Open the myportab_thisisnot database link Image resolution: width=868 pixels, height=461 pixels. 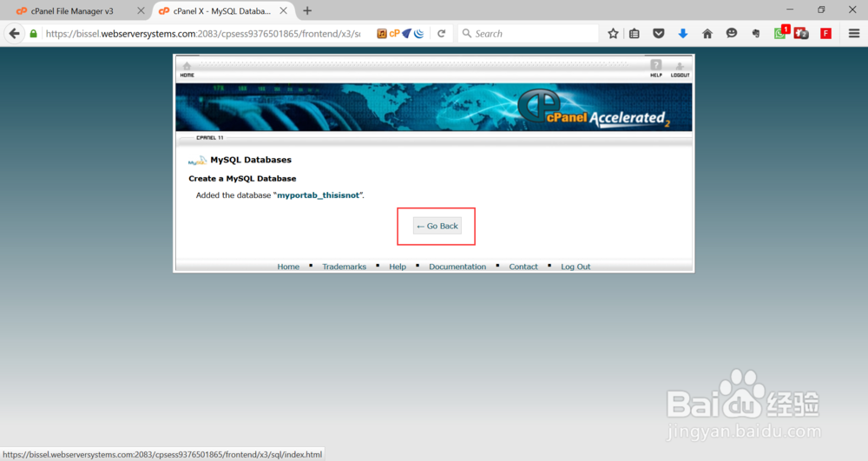click(x=319, y=195)
